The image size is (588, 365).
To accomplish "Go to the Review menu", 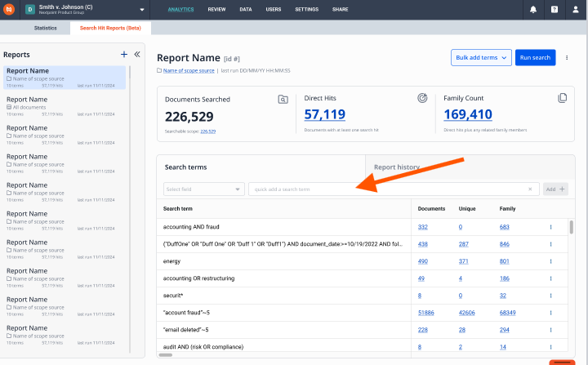I will [x=216, y=9].
